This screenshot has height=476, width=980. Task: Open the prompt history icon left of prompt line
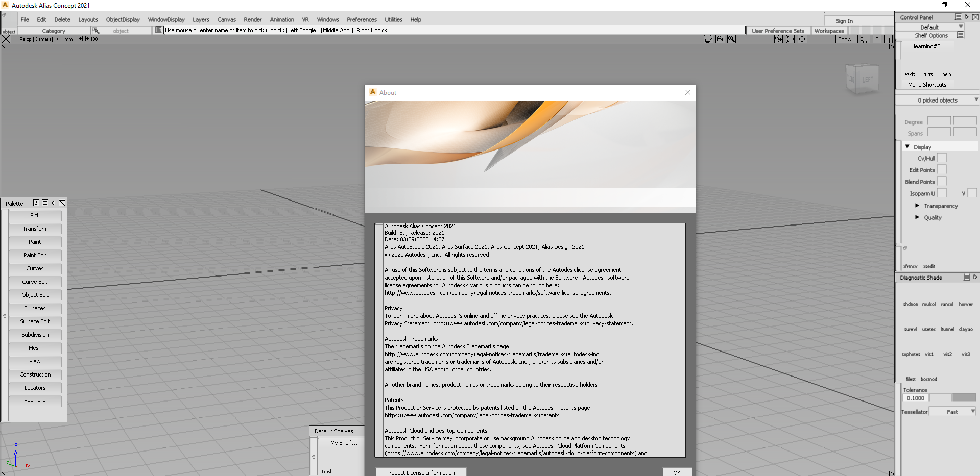coord(158,30)
